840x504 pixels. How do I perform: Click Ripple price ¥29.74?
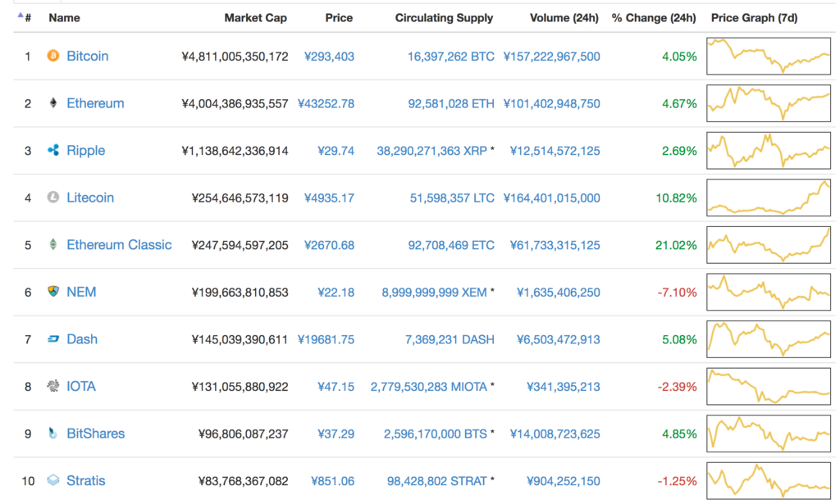click(336, 151)
